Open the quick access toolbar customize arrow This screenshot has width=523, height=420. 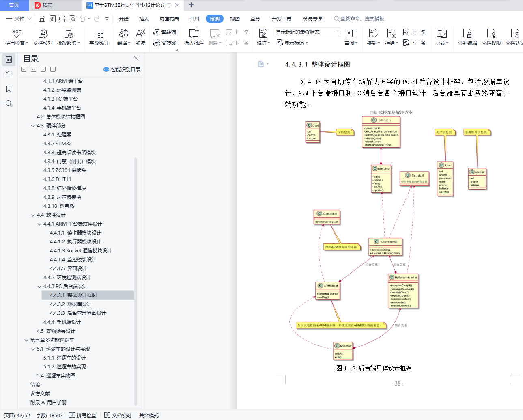(x=107, y=19)
